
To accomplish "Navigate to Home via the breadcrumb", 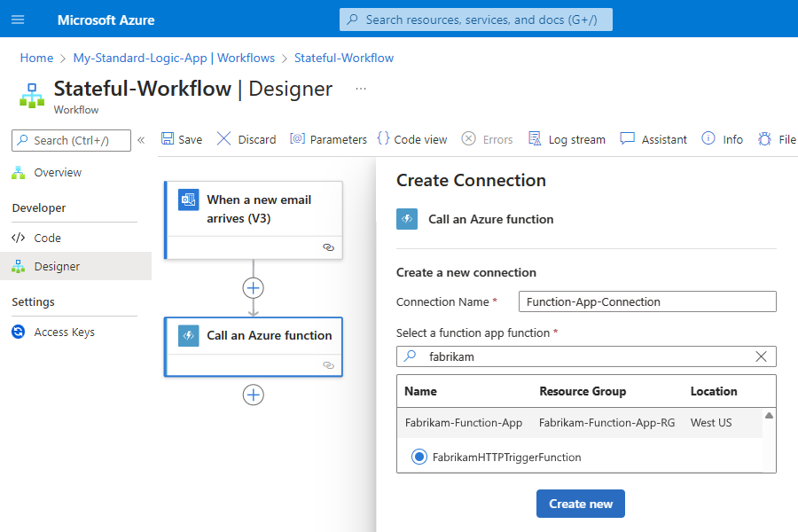I will tap(36, 58).
